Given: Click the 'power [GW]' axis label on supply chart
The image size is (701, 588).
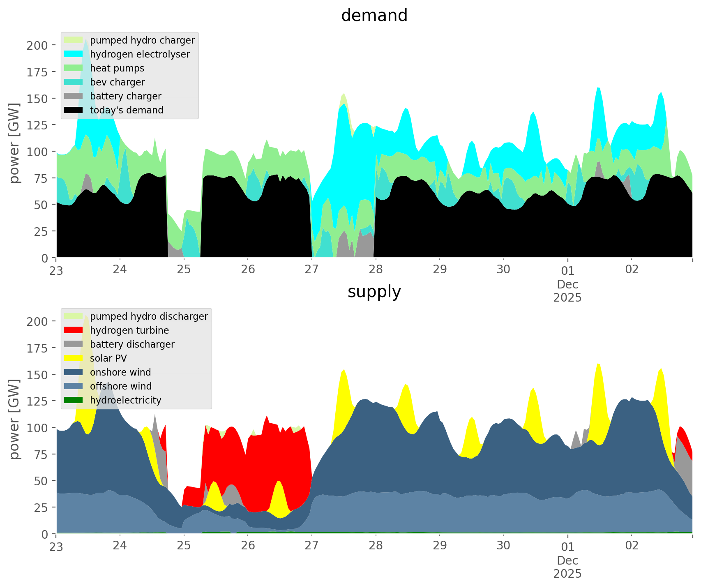Looking at the screenshot, I should (x=14, y=419).
